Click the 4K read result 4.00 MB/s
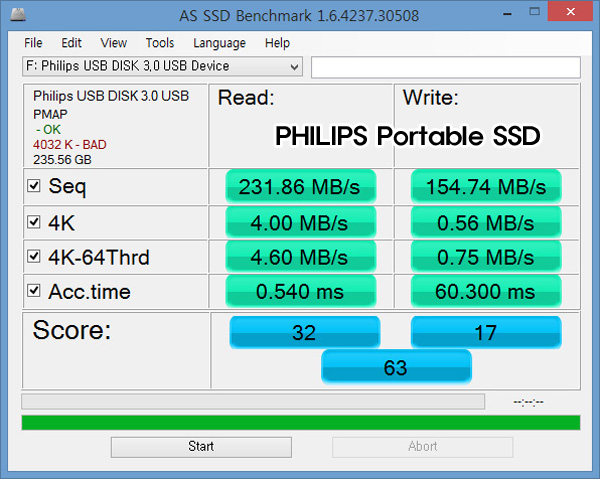The image size is (600, 479). pos(301,223)
